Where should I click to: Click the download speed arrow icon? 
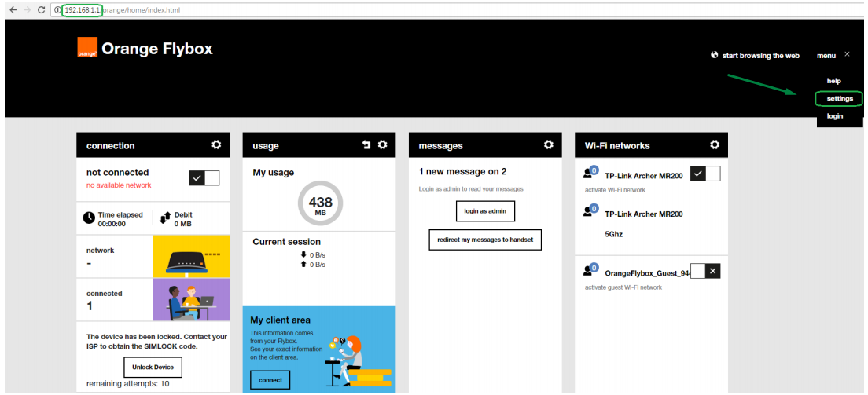pyautogui.click(x=303, y=255)
